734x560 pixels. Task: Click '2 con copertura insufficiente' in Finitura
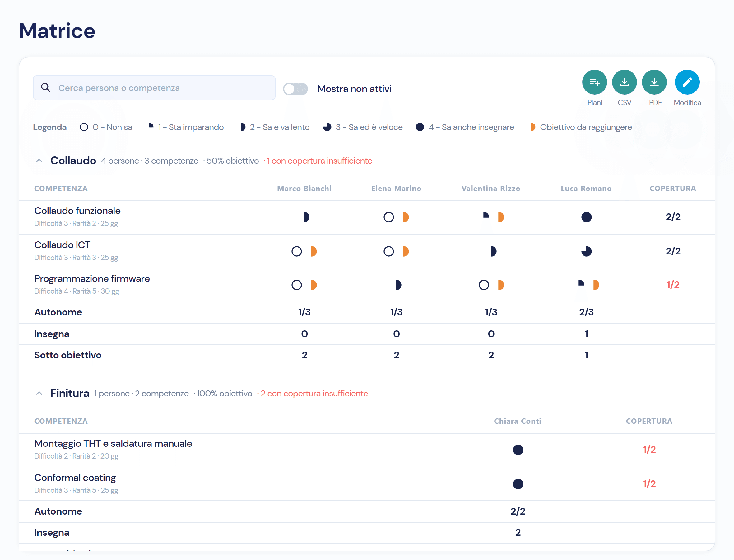click(314, 393)
